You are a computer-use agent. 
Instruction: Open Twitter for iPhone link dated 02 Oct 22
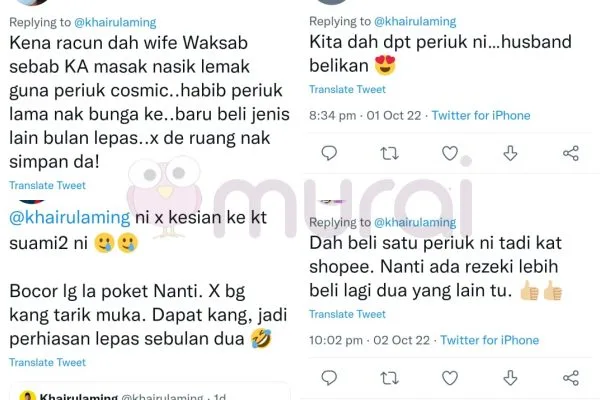[489, 340]
